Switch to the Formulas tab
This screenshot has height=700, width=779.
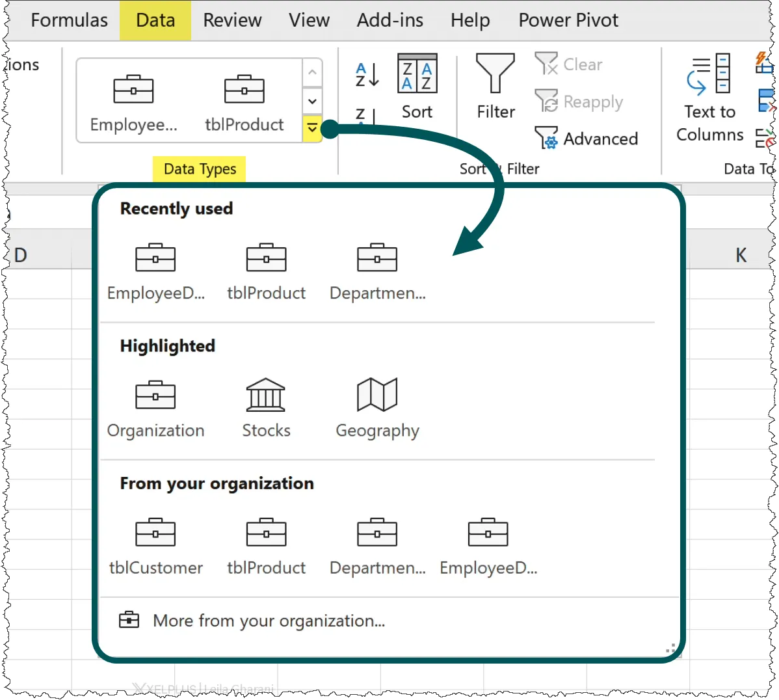pyautogui.click(x=69, y=20)
